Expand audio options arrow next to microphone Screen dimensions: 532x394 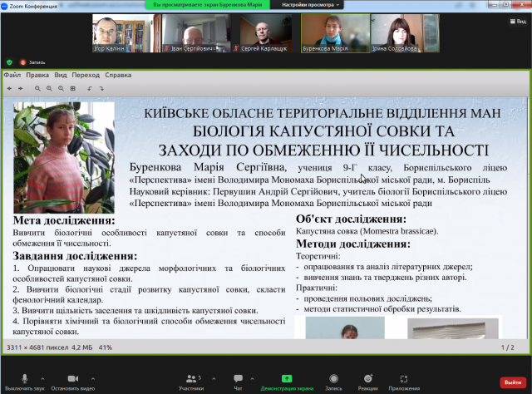click(42, 378)
